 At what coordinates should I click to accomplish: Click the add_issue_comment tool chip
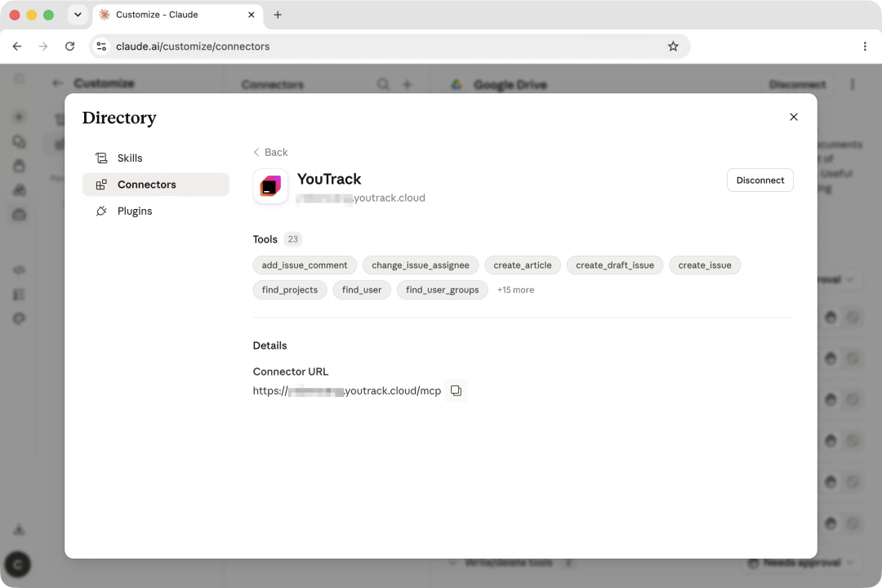coord(305,265)
